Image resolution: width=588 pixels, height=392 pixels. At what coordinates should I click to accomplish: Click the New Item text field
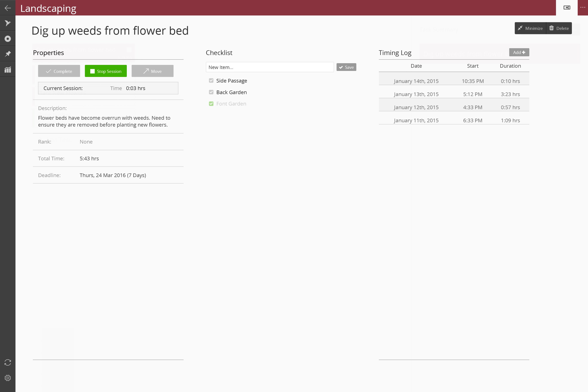tap(269, 67)
